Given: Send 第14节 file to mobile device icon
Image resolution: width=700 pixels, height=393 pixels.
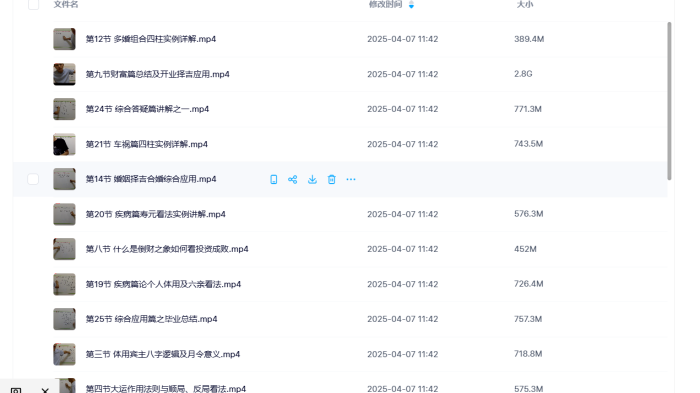Looking at the screenshot, I should tap(274, 179).
